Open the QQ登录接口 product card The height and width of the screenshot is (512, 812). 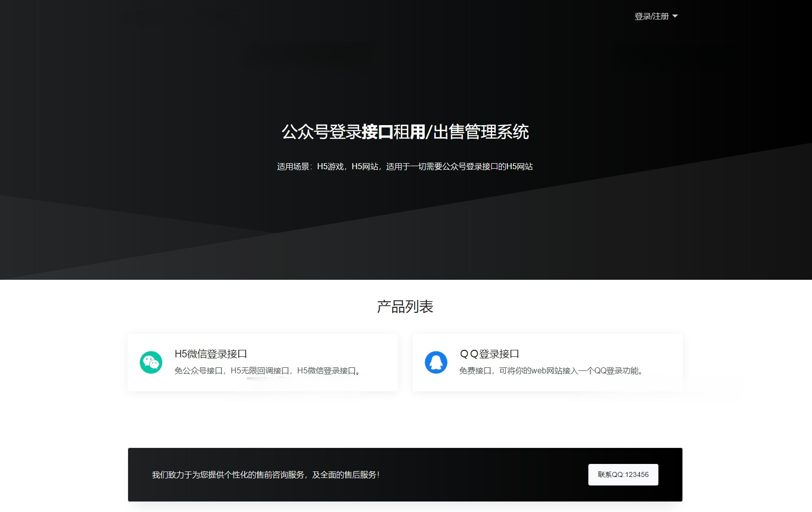(x=547, y=362)
